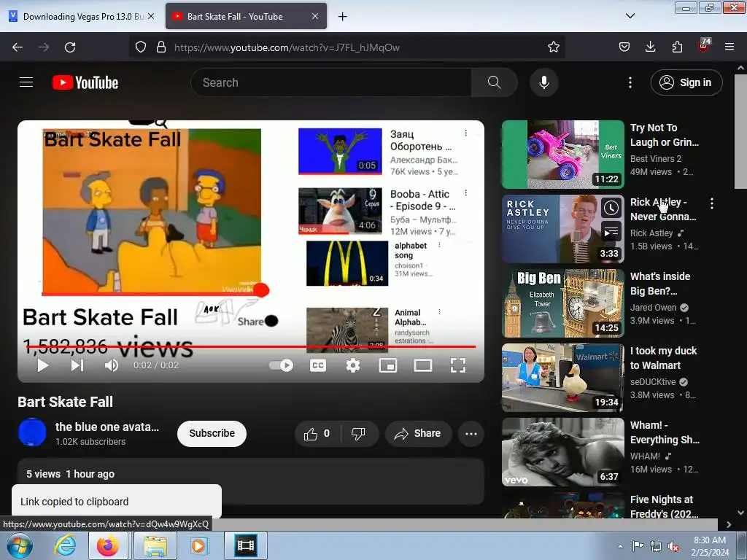Focus the YouTube Search field
This screenshot has height=560, width=747.
pos(331,82)
